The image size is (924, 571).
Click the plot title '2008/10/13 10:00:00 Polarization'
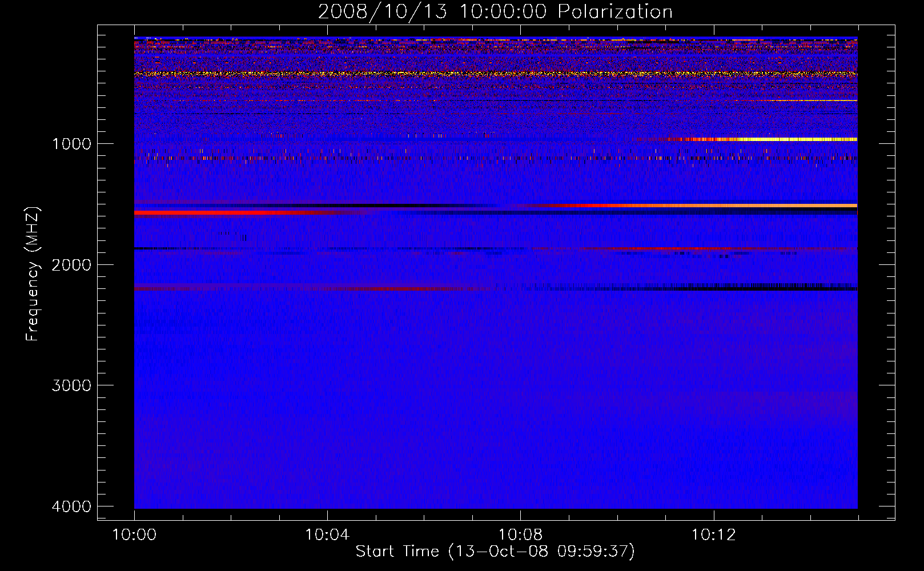coord(495,11)
